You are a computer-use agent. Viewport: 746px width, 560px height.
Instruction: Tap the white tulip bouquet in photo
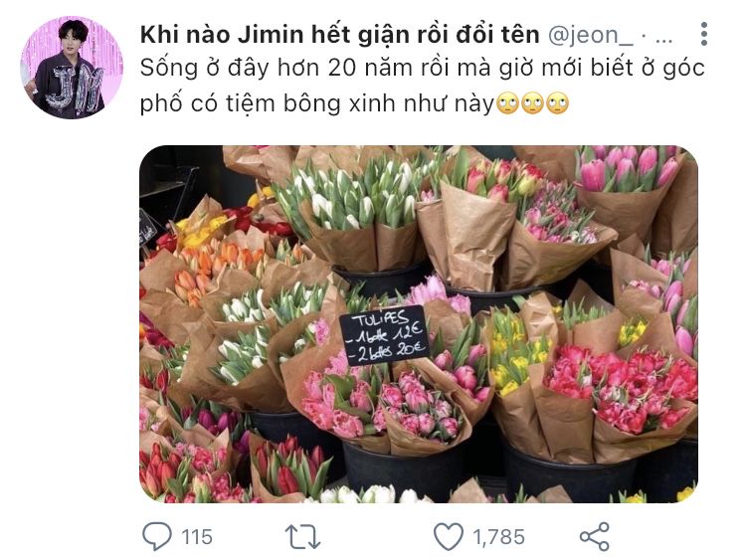(x=352, y=199)
